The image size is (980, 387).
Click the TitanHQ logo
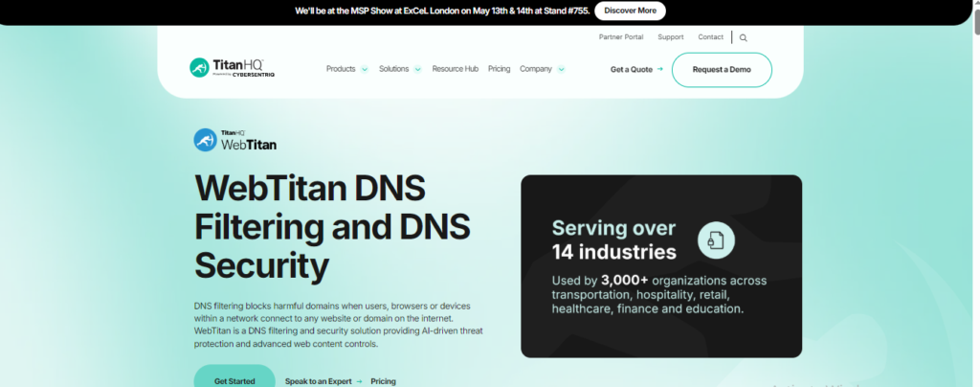point(232,67)
